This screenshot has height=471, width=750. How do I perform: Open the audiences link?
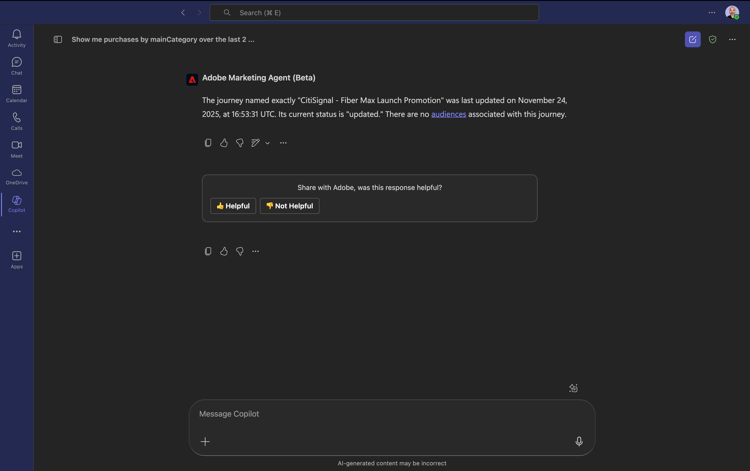click(x=449, y=114)
